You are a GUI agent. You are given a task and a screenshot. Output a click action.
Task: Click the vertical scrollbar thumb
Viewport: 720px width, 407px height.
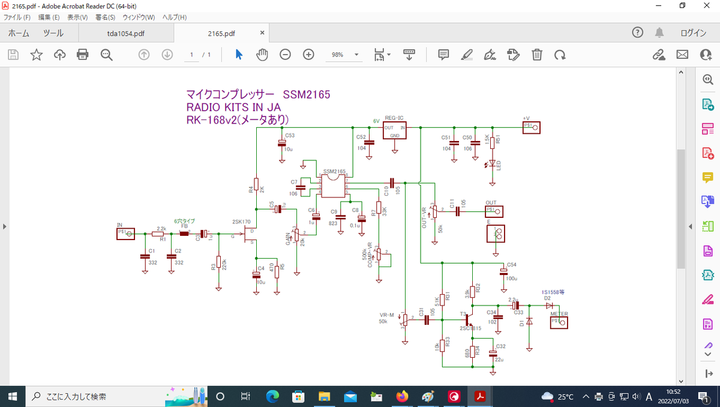[681, 210]
